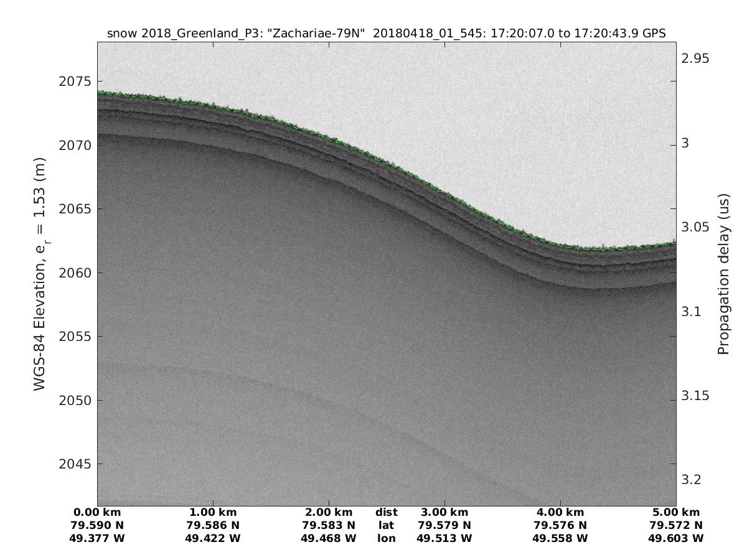Viewport: 747px width, 560px height.
Task: Click the longitude "49.603 W"
Action: pos(677,538)
